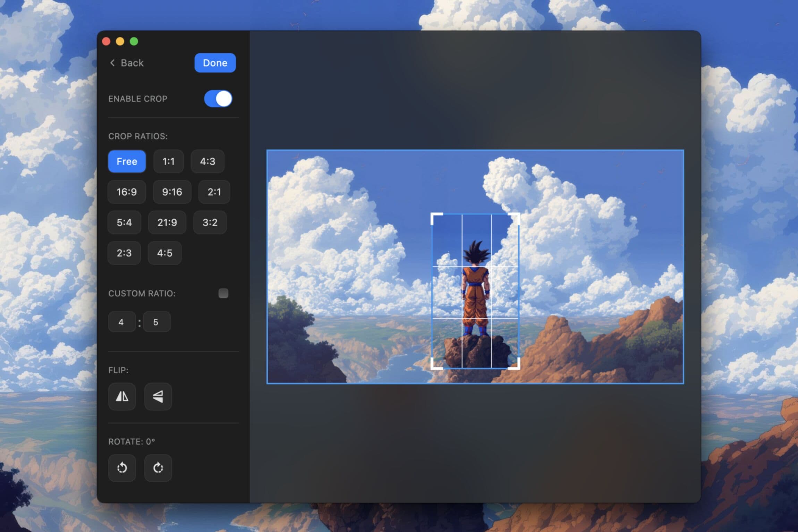798x532 pixels.
Task: Edit the custom ratio height field
Action: 157,322
